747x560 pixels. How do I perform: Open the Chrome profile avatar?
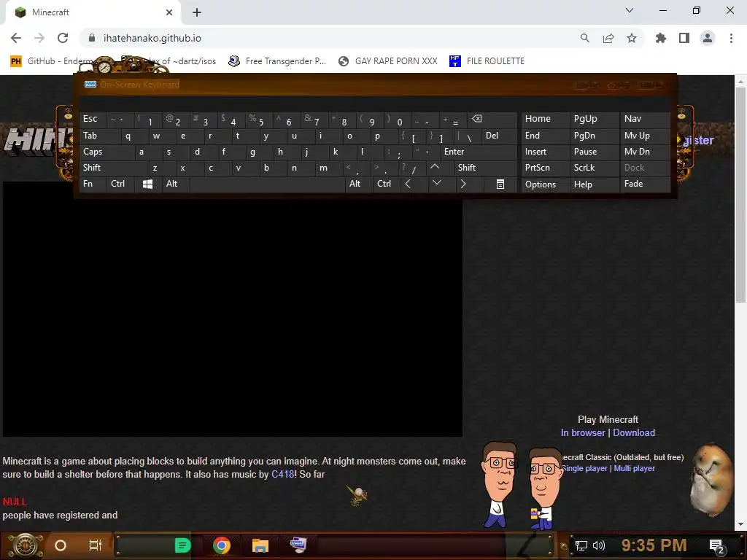[x=708, y=38]
